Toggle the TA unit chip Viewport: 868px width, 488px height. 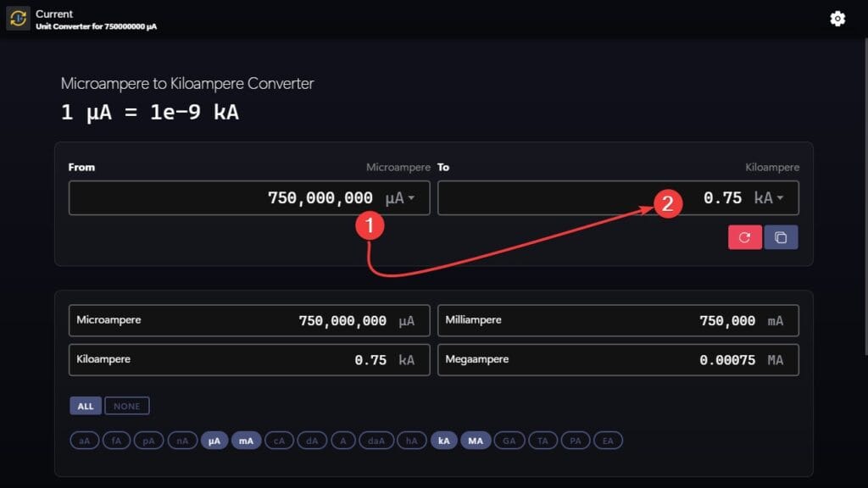click(542, 441)
